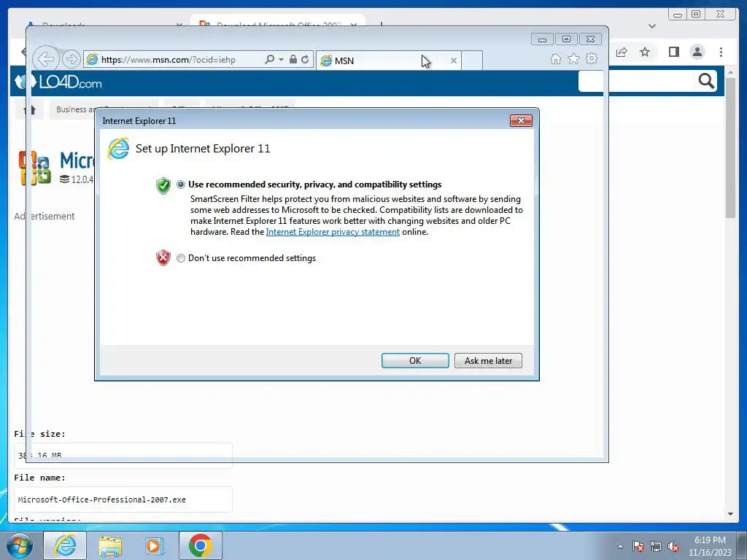This screenshot has height=560, width=747.
Task: Open IE Tools gear icon
Action: coord(592,58)
